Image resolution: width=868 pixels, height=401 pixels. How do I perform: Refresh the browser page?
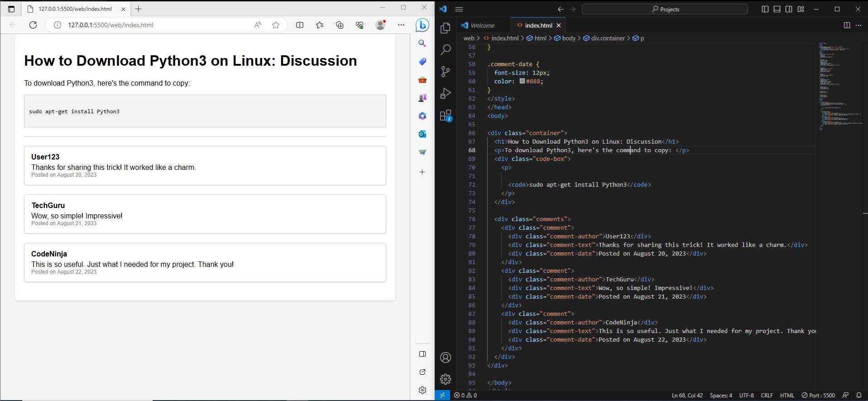[x=33, y=25]
